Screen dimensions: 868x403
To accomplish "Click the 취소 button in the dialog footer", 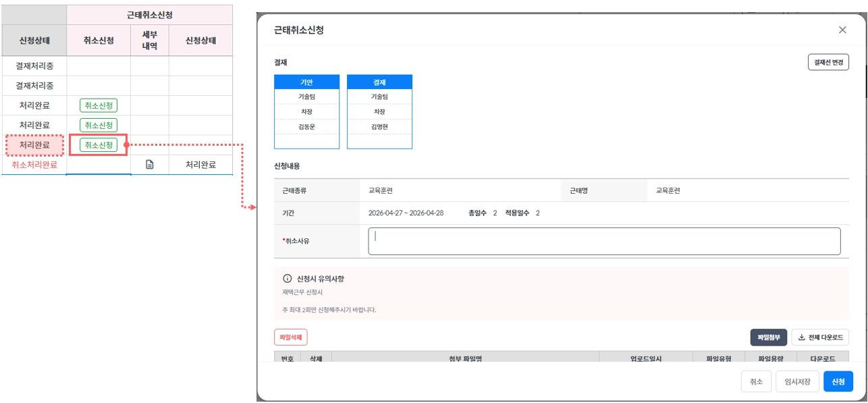I will (x=756, y=381).
